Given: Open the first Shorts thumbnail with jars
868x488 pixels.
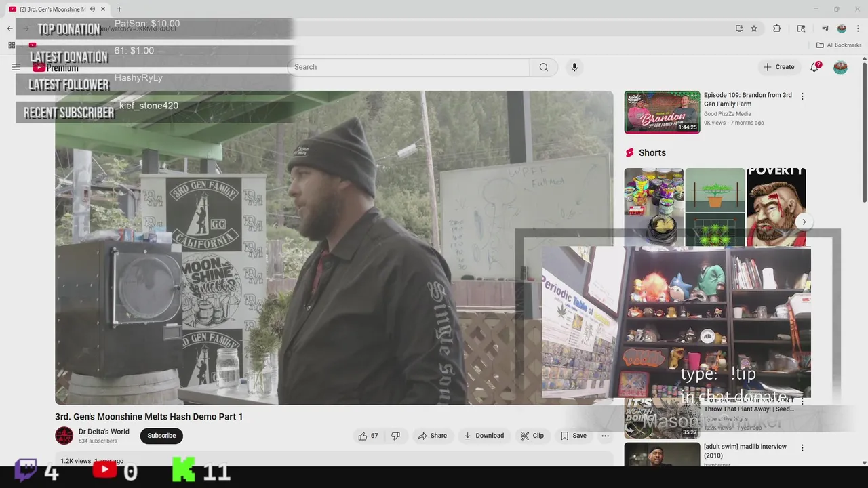Looking at the screenshot, I should coord(654,207).
